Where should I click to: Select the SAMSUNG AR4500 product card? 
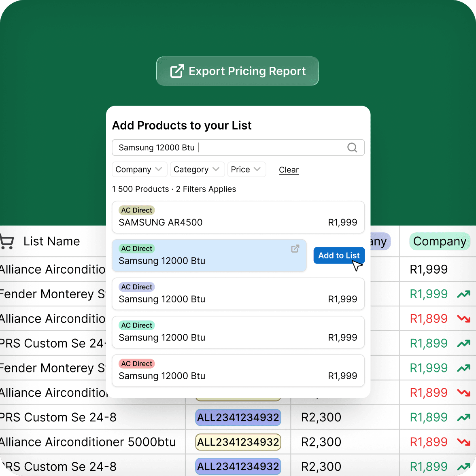[238, 217]
